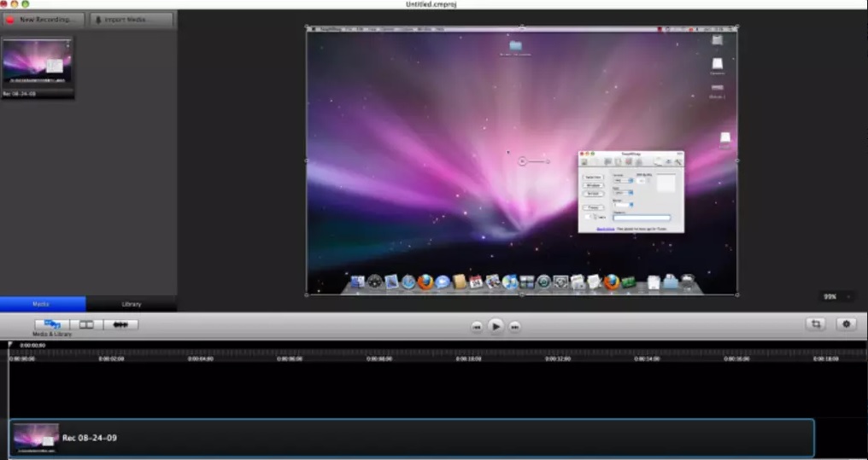Click the 0:00:16;00 mark on the ruler
868x460 pixels.
[736, 358]
